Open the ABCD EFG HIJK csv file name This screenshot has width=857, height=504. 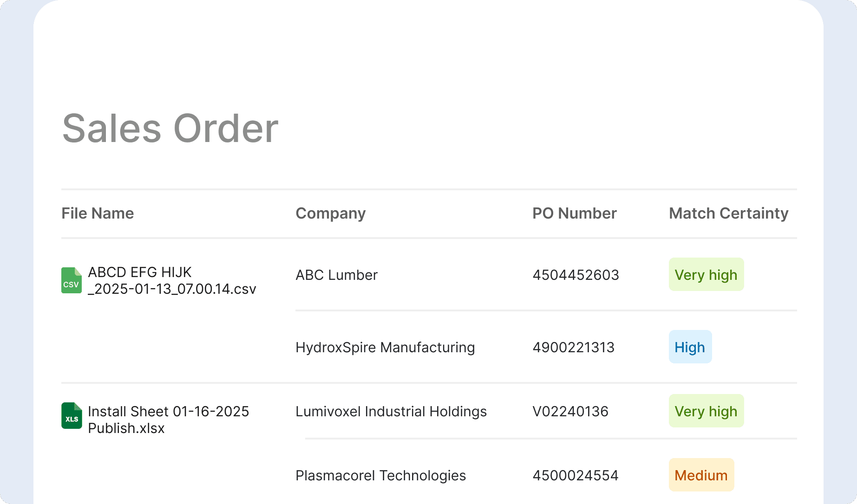tap(172, 280)
